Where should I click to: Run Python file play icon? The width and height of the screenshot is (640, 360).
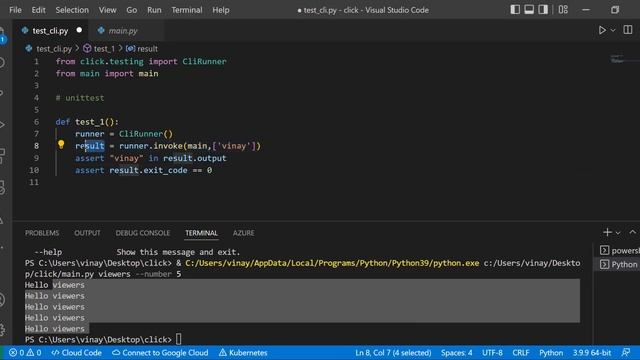pyautogui.click(x=602, y=30)
